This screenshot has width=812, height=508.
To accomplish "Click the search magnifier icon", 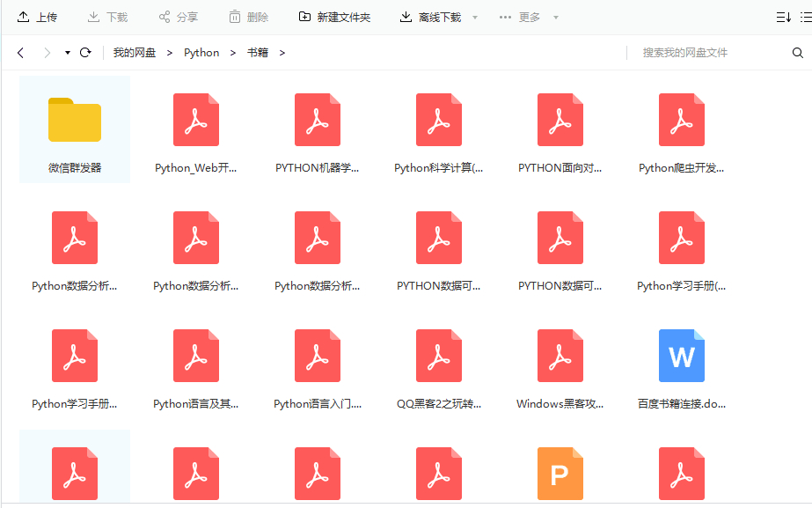I will coord(798,52).
